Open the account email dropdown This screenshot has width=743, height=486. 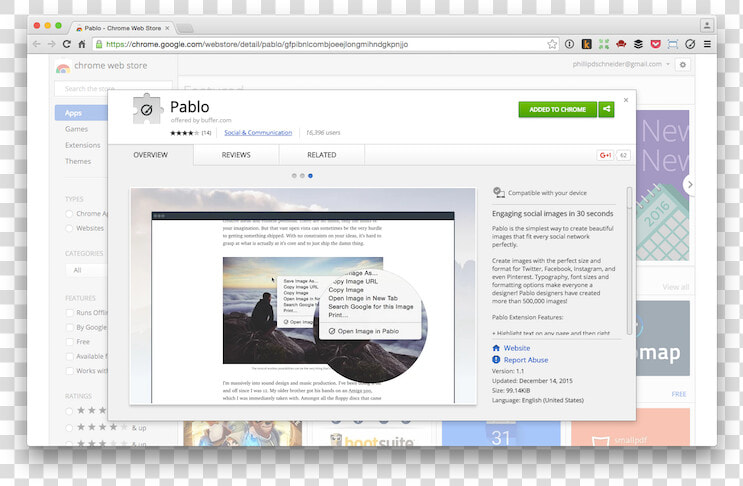[x=621, y=64]
